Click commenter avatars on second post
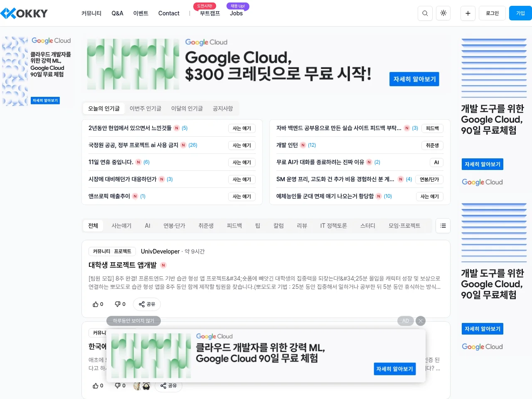 142,386
